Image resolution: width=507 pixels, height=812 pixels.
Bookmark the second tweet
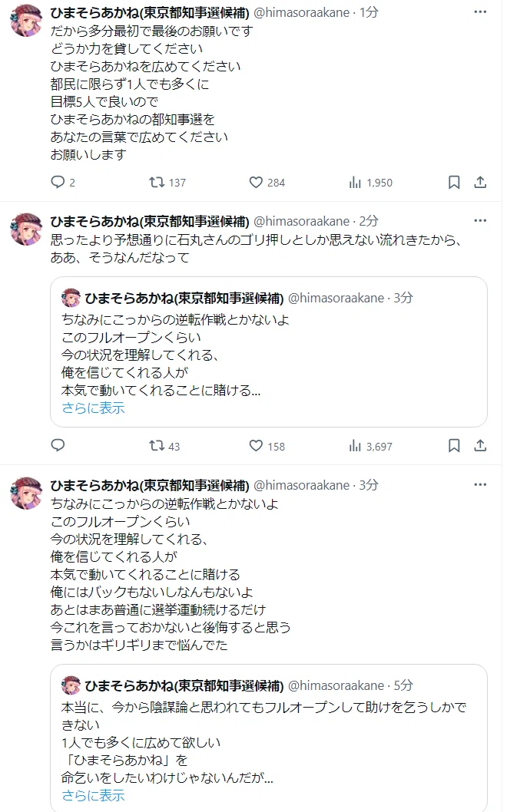click(454, 446)
